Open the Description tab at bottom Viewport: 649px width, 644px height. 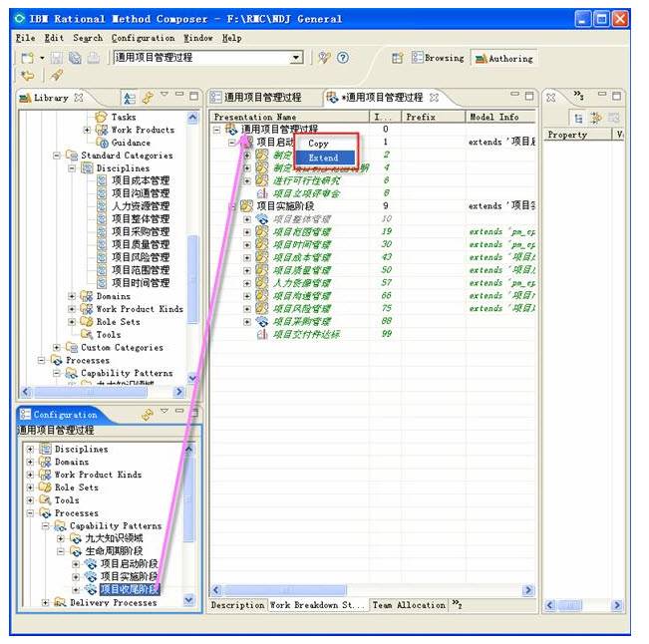point(237,605)
